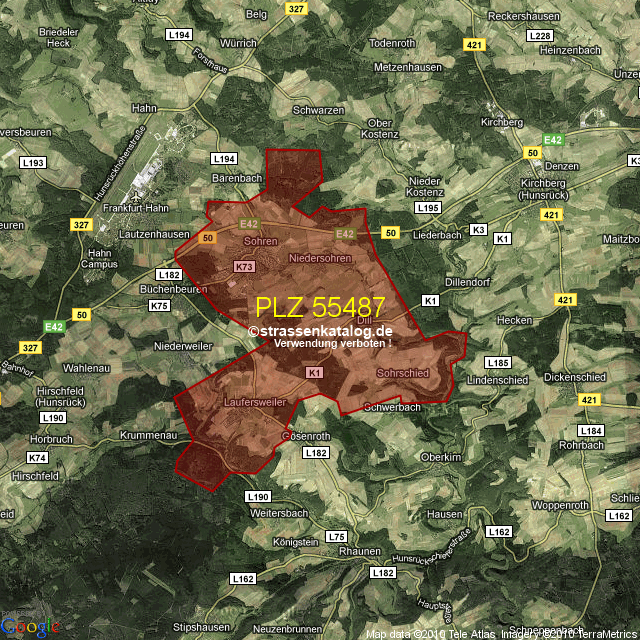Click the L185 shield near Lindenschied

[497, 362]
